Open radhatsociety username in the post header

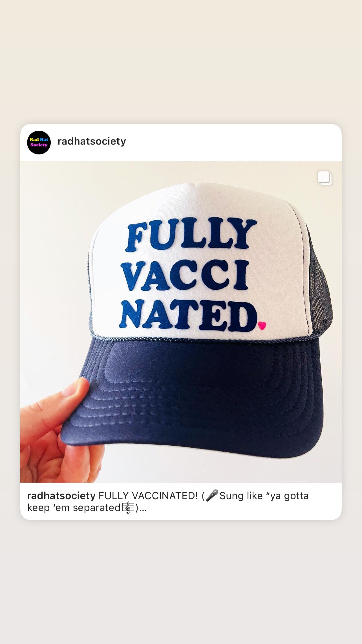(92, 141)
